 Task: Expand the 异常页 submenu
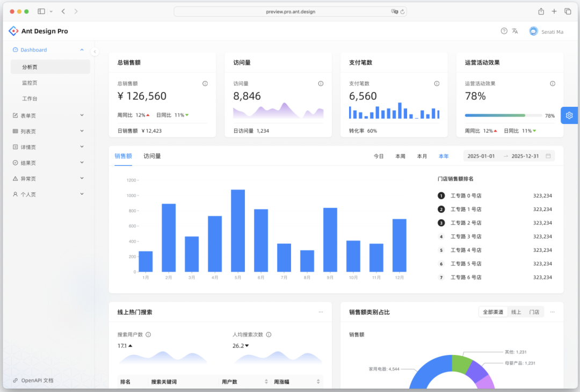(82, 178)
